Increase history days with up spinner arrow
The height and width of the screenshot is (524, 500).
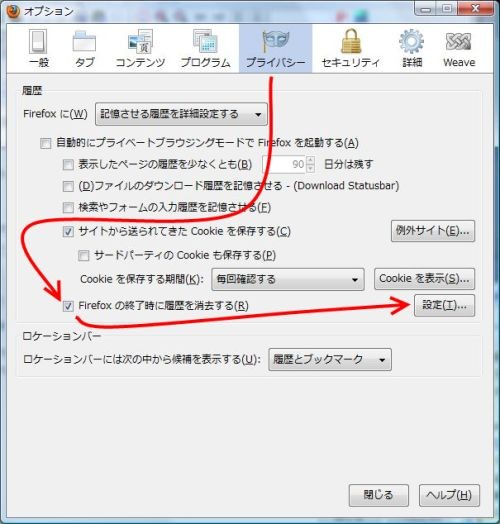(310, 160)
